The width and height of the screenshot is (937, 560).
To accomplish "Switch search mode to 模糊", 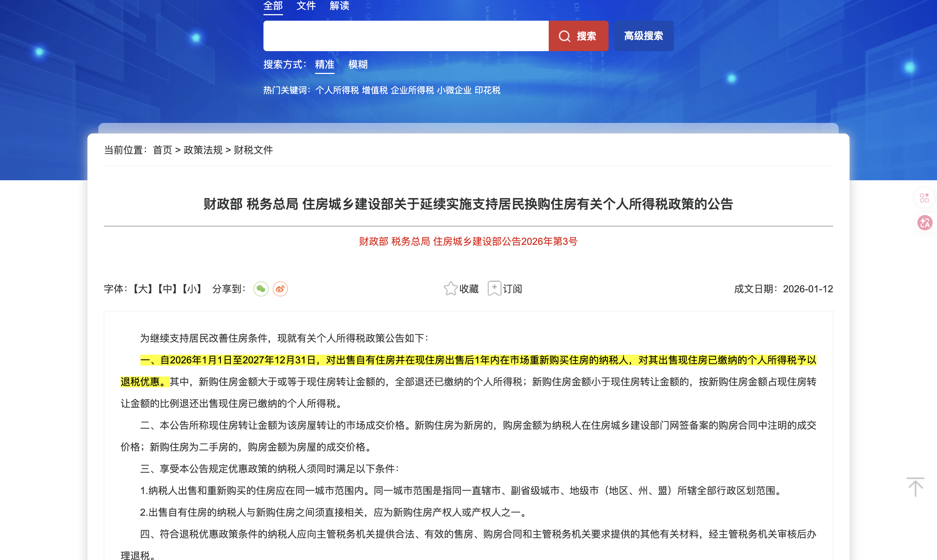I will (358, 65).
